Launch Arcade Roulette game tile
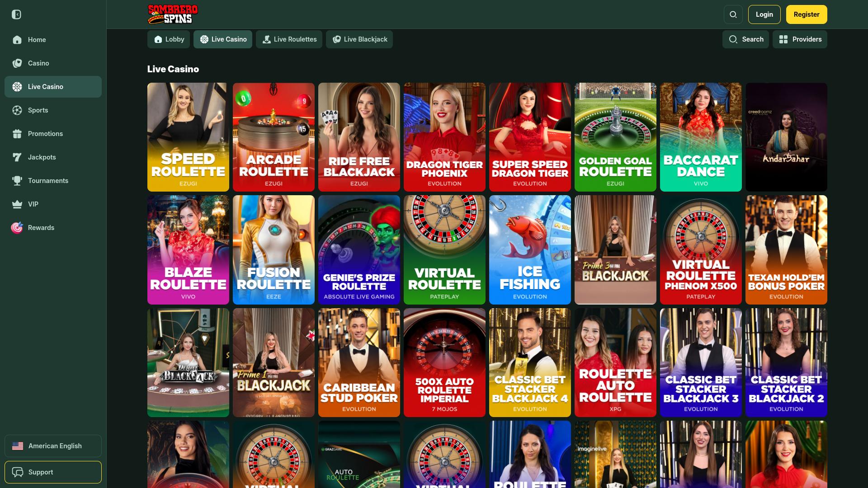The height and width of the screenshot is (488, 868). 274,137
